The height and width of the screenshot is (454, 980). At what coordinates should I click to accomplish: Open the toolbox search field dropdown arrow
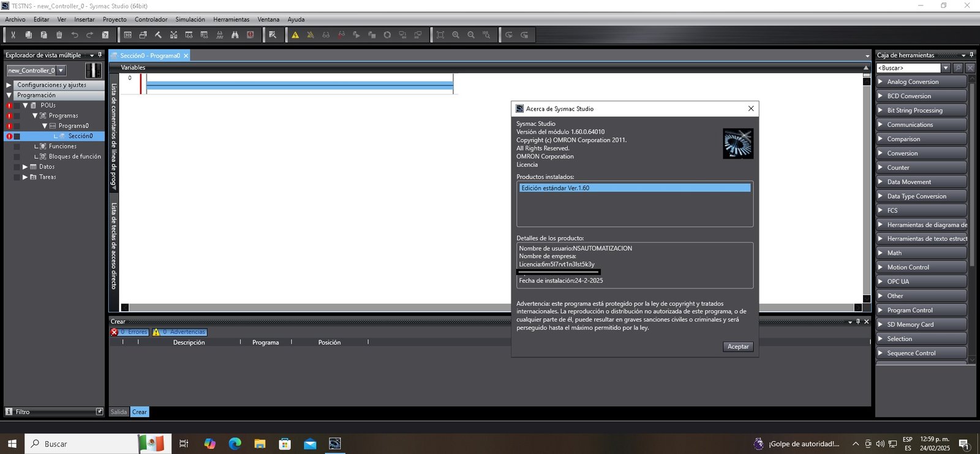pos(946,68)
